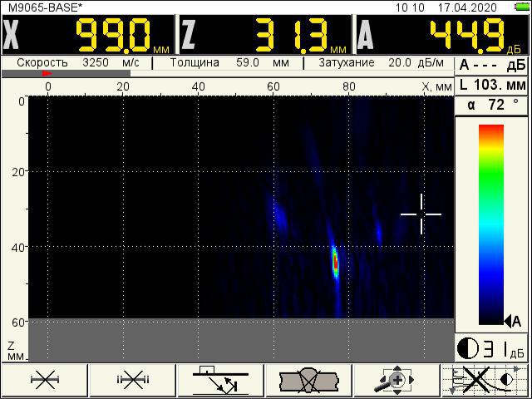
Task: Activate the magnifier zoom and pan tool
Action: (397, 381)
